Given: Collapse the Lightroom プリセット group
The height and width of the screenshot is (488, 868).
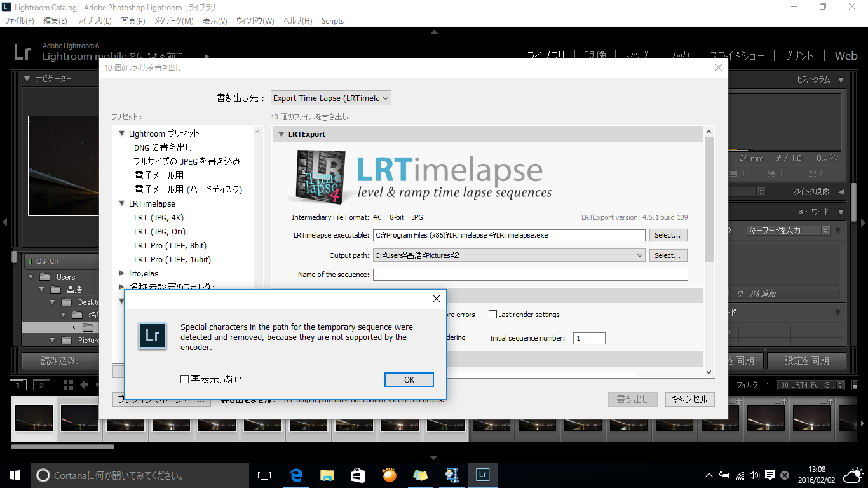Looking at the screenshot, I should click(x=122, y=133).
